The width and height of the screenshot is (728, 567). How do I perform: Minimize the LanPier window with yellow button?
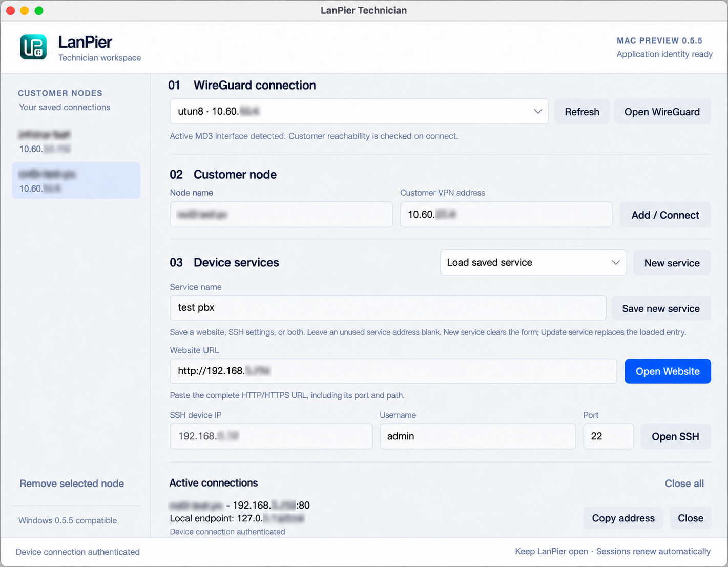(x=25, y=10)
